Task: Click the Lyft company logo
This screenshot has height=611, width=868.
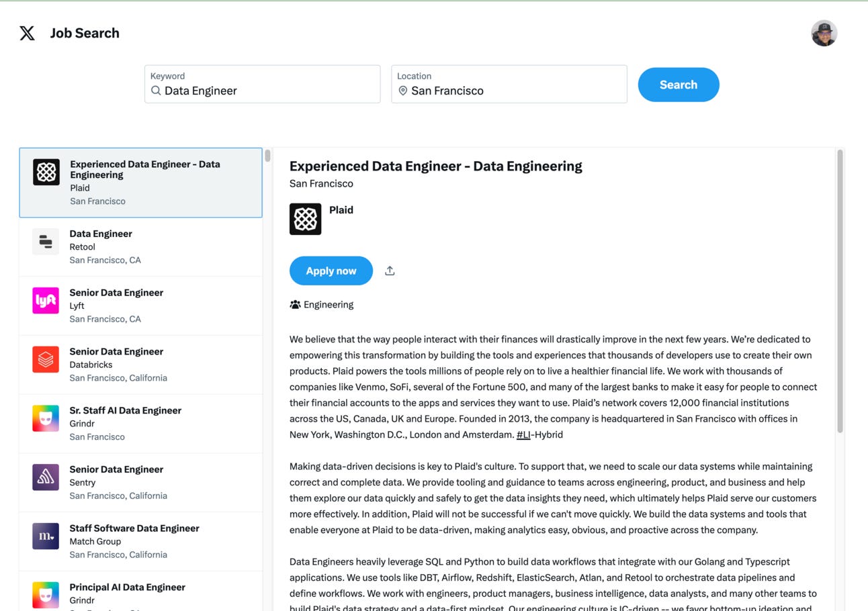Action: click(x=46, y=300)
